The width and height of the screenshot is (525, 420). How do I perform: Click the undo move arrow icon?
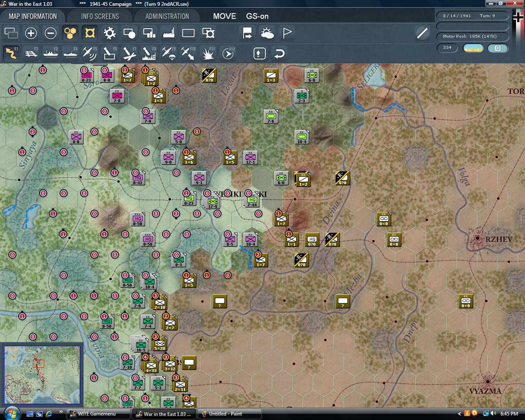tap(279, 53)
